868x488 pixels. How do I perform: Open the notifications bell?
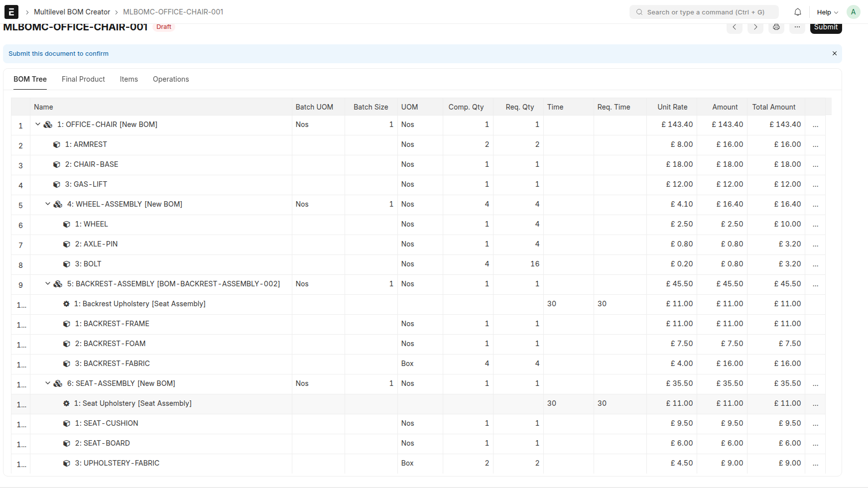[x=797, y=12]
